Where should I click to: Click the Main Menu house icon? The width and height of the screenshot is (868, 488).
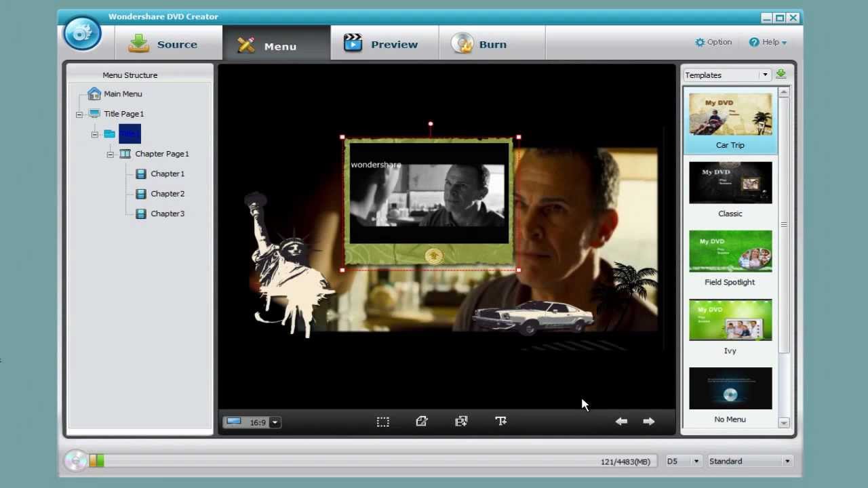pyautogui.click(x=94, y=94)
